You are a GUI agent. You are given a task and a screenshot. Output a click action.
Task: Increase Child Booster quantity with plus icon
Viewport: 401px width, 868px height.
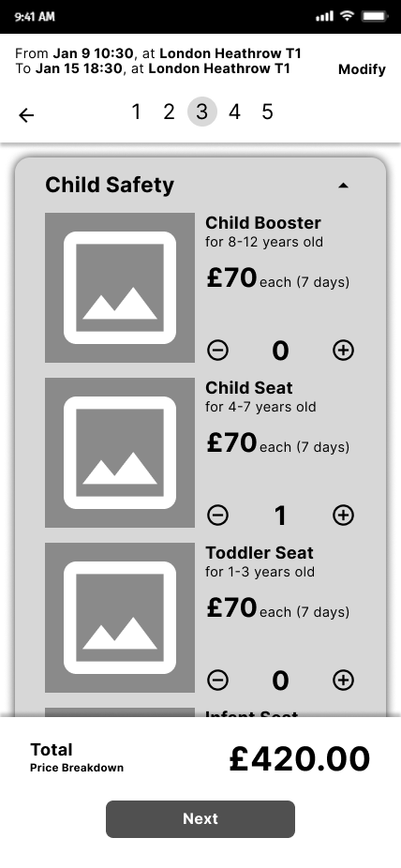tap(343, 351)
